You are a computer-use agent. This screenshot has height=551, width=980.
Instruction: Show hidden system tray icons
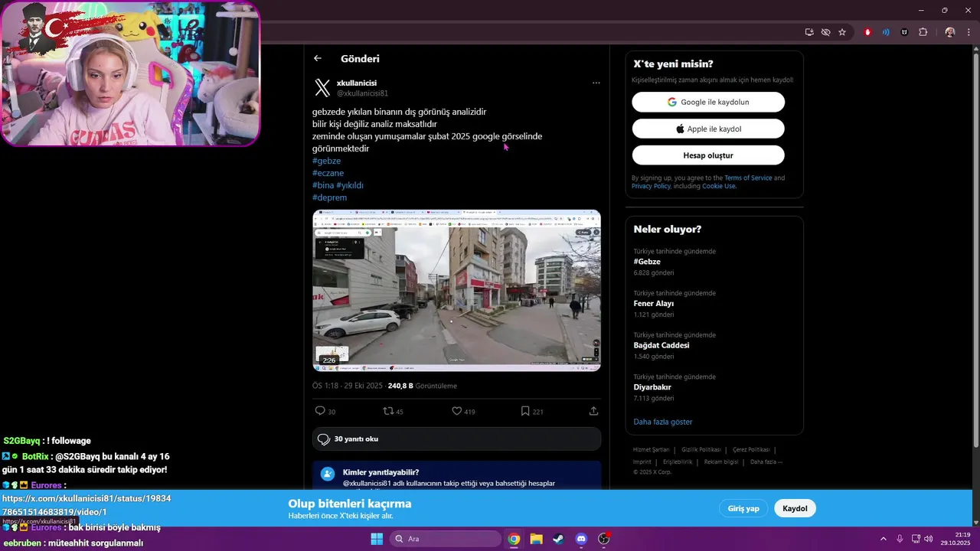click(883, 539)
